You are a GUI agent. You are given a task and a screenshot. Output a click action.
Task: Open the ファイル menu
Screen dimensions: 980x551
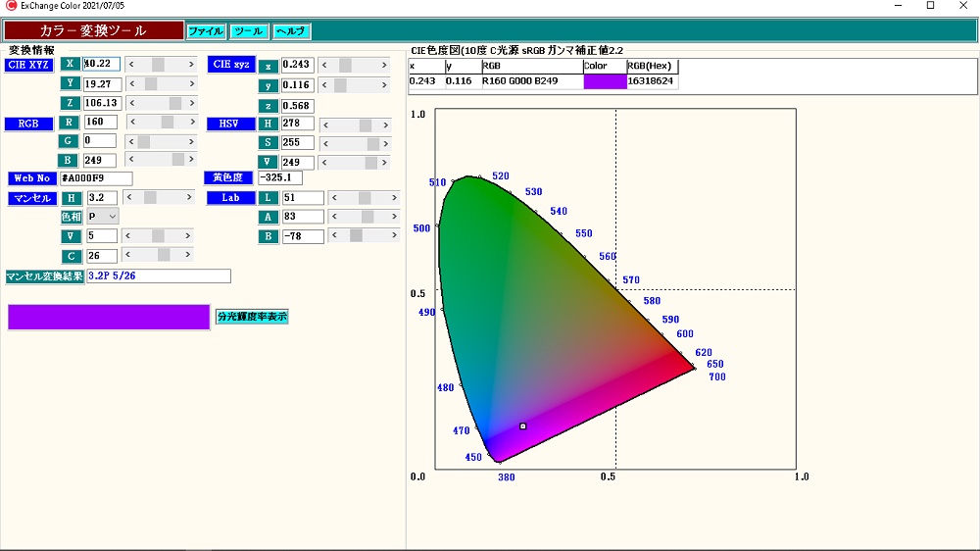click(x=206, y=31)
